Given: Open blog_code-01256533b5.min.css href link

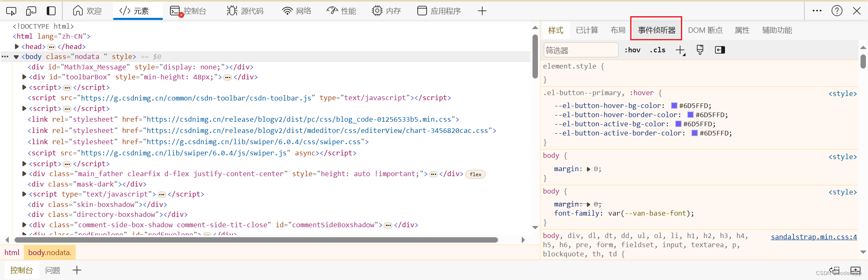Looking at the screenshot, I should [299, 120].
